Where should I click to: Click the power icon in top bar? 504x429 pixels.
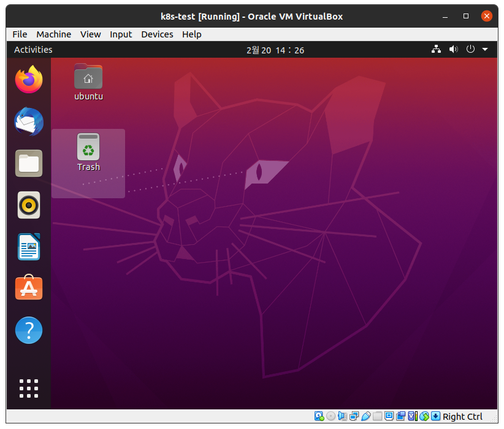(x=470, y=49)
